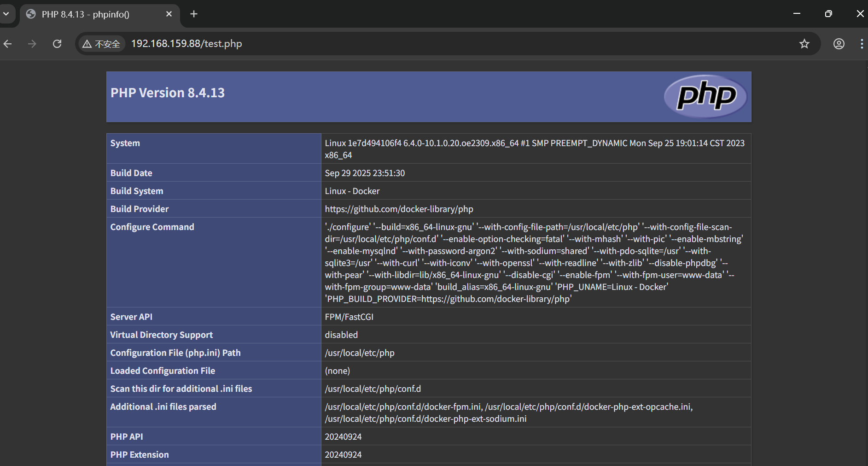Viewport: 868px width, 466px height.
Task: Minimize the browser window
Action: [x=797, y=14]
